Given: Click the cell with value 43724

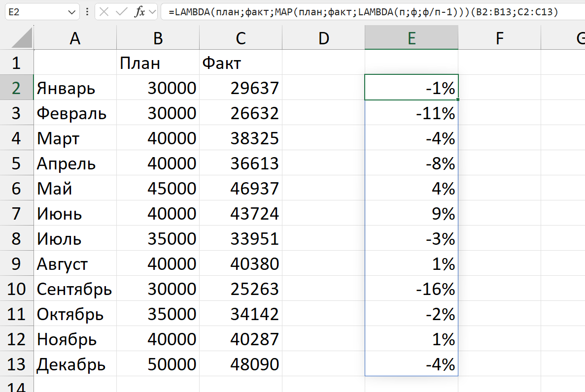Looking at the screenshot, I should point(241,213).
